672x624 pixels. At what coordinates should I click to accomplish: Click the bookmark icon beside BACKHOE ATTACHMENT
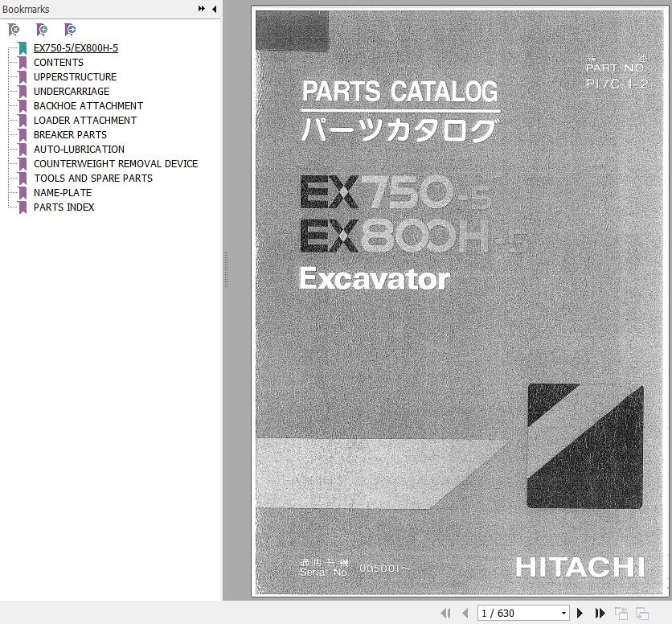pos(23,106)
